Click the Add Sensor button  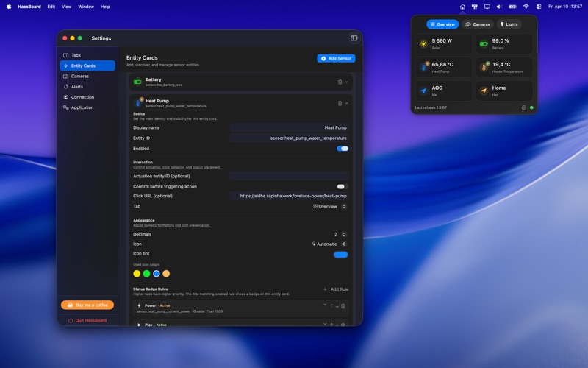coord(336,59)
